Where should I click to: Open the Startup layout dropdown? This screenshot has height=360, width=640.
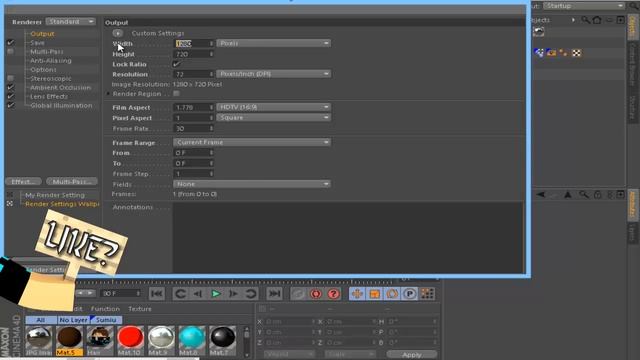click(584, 6)
